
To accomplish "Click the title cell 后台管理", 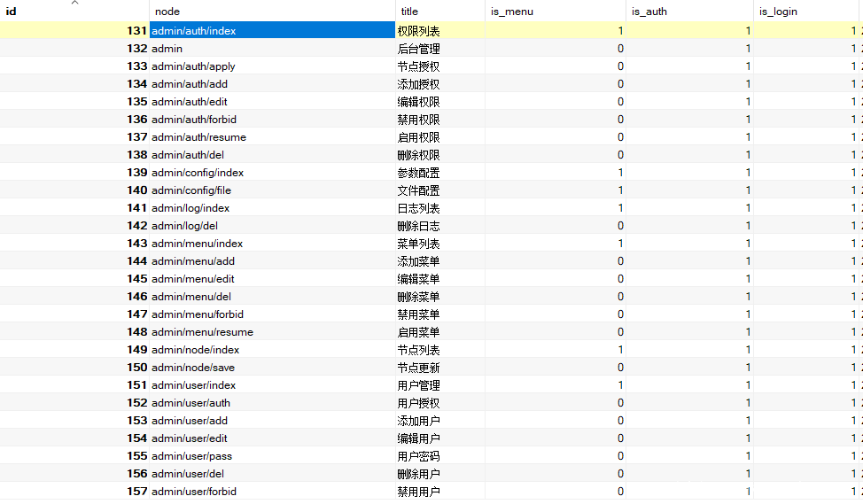I will click(418, 49).
